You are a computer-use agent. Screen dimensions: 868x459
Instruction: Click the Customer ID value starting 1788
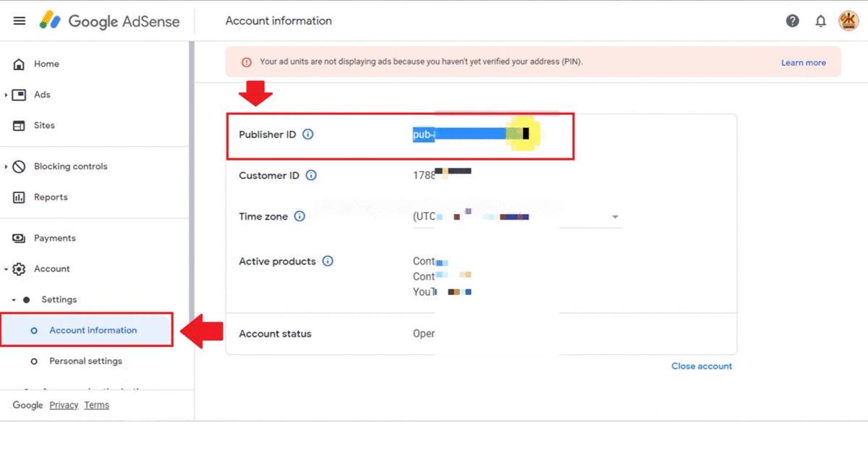442,176
